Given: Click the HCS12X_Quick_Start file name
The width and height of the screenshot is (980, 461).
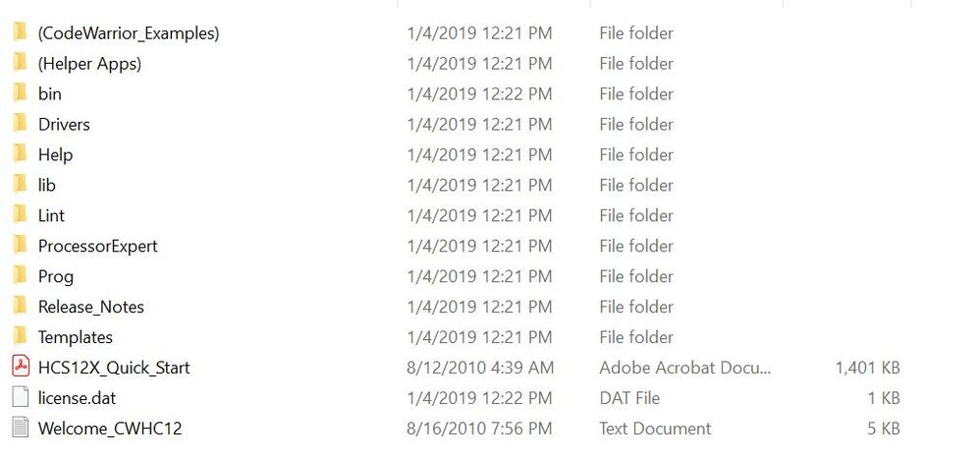Looking at the screenshot, I should click(x=114, y=369).
